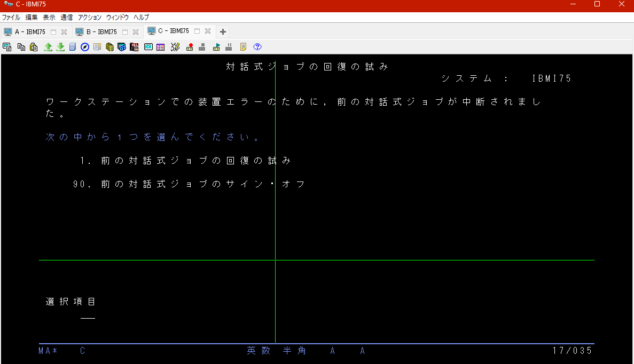The image size is (634, 364).
Task: Open the 通信 menu
Action: [67, 18]
